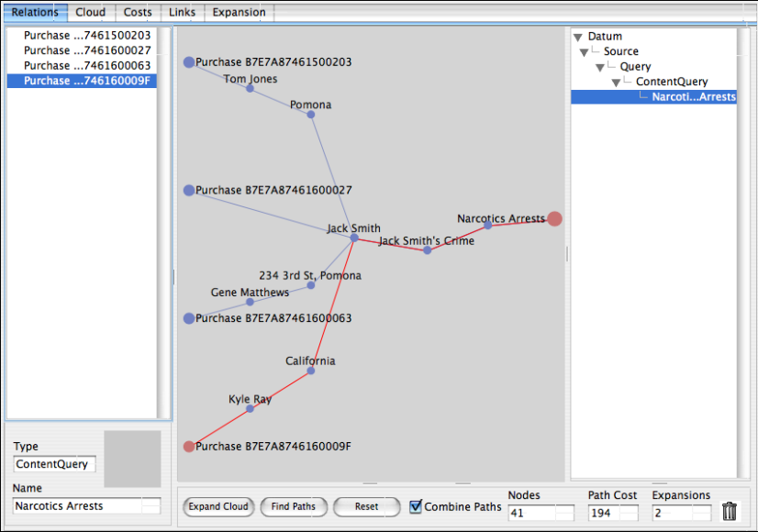Switch to the Relations tab
The height and width of the screenshot is (532, 758).
35,12
